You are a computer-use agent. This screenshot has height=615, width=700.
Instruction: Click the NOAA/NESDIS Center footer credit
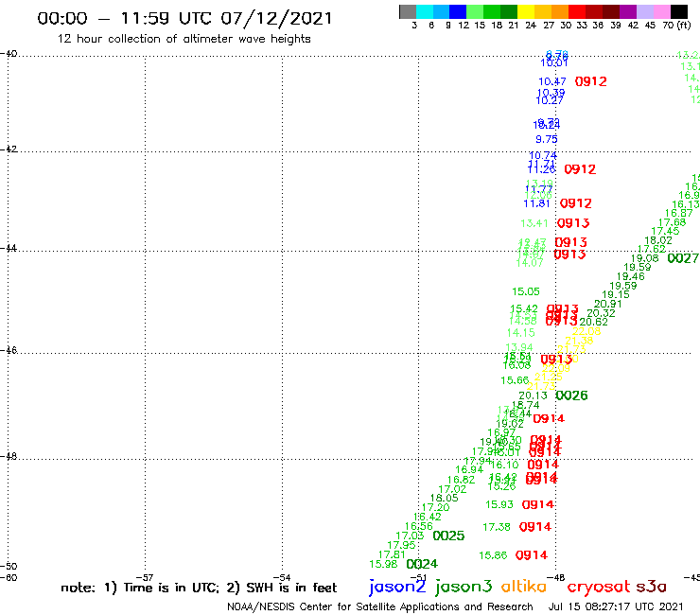click(380, 607)
